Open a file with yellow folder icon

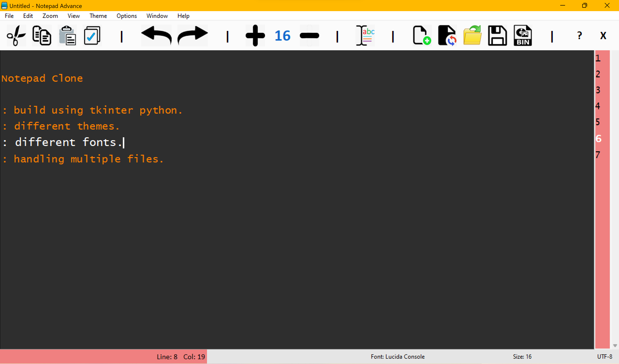click(472, 36)
